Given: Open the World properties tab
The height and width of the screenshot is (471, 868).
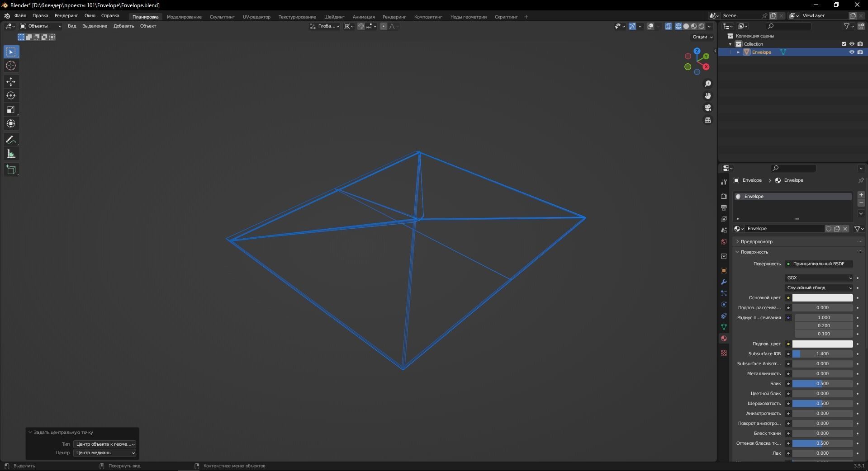Looking at the screenshot, I should coord(724,241).
